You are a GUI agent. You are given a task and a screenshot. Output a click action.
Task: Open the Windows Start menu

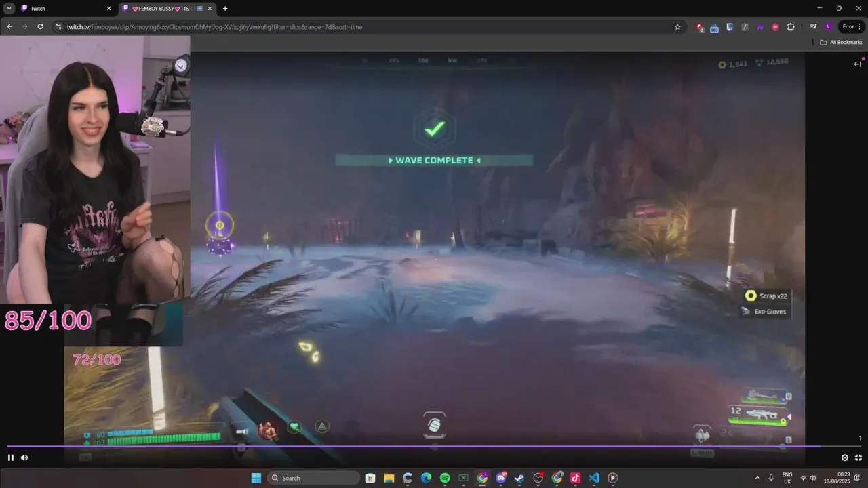point(256,478)
